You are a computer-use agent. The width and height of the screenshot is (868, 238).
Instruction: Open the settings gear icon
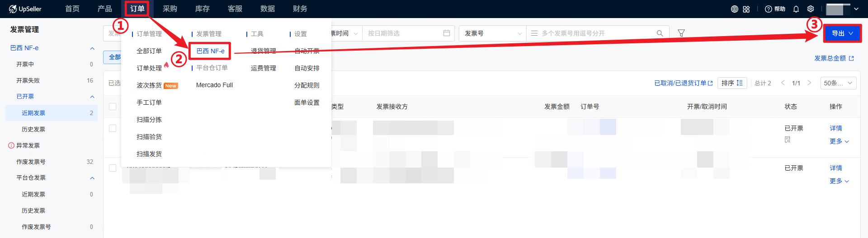pyautogui.click(x=811, y=9)
